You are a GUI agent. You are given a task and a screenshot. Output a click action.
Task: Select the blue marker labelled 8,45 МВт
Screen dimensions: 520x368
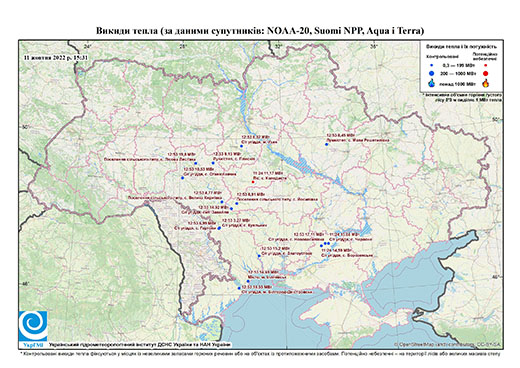tap(327, 144)
